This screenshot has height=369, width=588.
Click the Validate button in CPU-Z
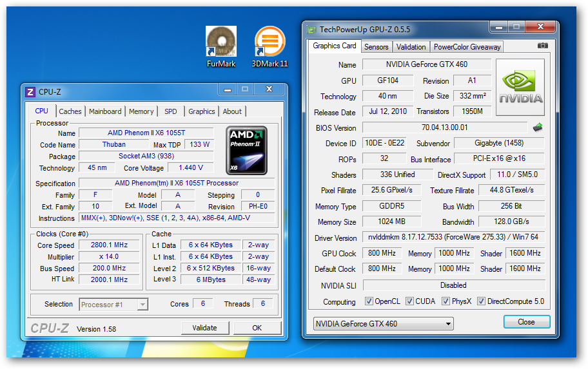click(x=205, y=328)
